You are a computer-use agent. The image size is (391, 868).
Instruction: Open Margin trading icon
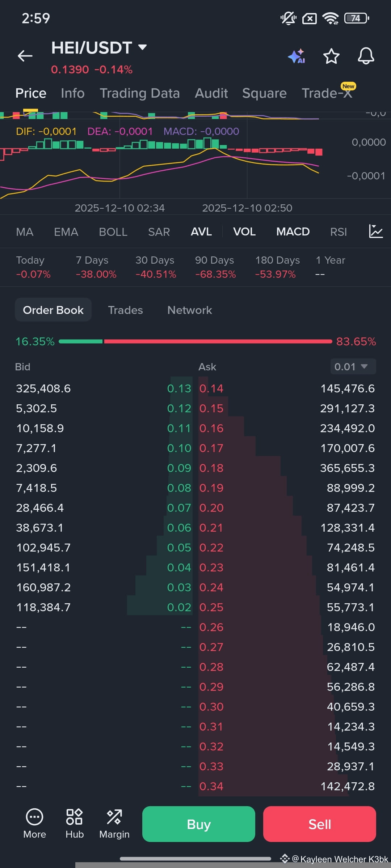(114, 817)
